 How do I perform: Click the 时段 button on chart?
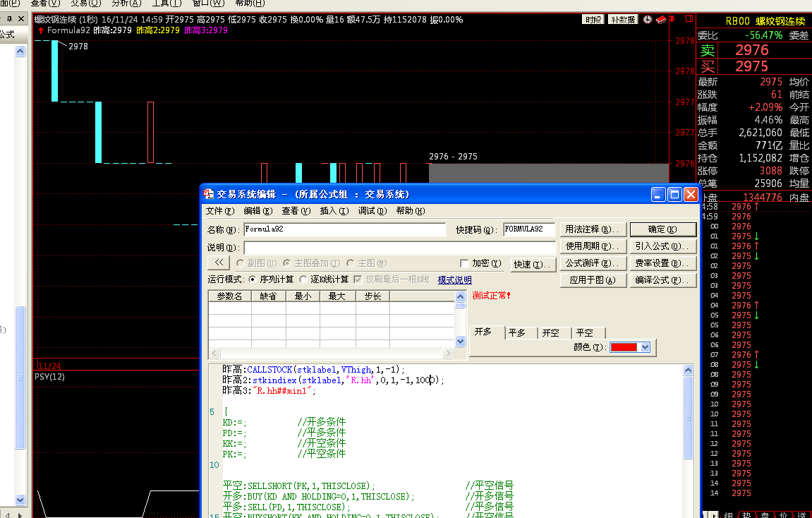[x=593, y=19]
